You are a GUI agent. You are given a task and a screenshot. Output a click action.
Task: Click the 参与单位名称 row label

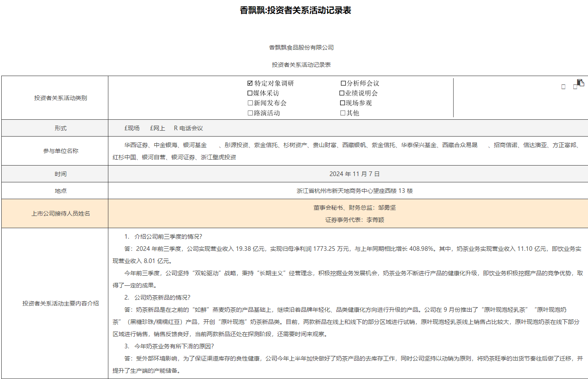pyautogui.click(x=60, y=151)
